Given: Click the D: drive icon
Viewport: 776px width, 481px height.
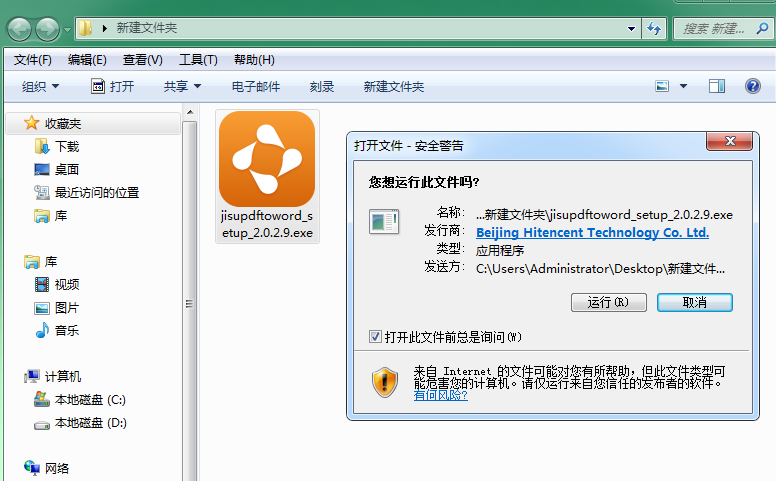Looking at the screenshot, I should click(x=42, y=425).
